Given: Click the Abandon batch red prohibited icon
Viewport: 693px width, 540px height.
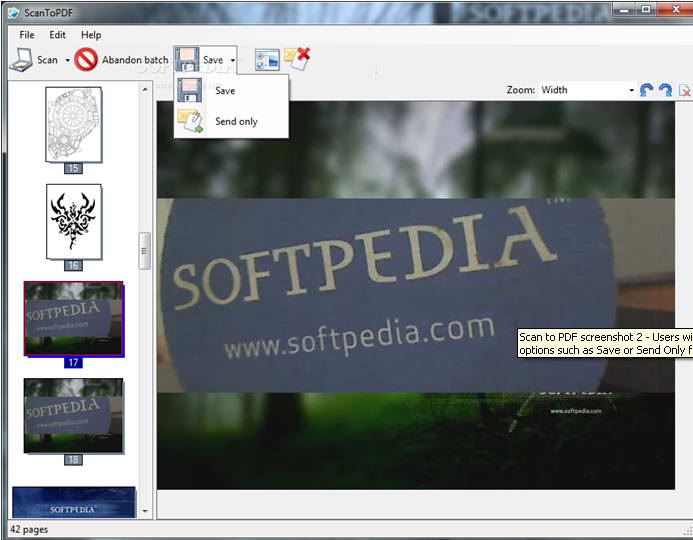Looking at the screenshot, I should tap(86, 60).
